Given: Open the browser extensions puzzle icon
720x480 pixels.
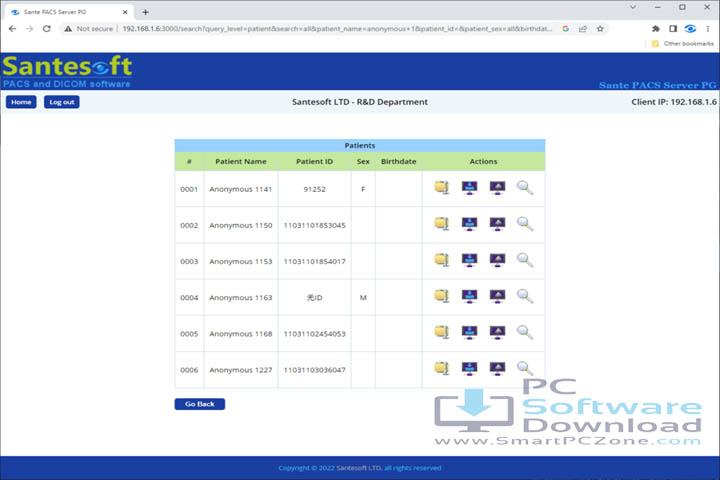Looking at the screenshot, I should click(x=656, y=28).
